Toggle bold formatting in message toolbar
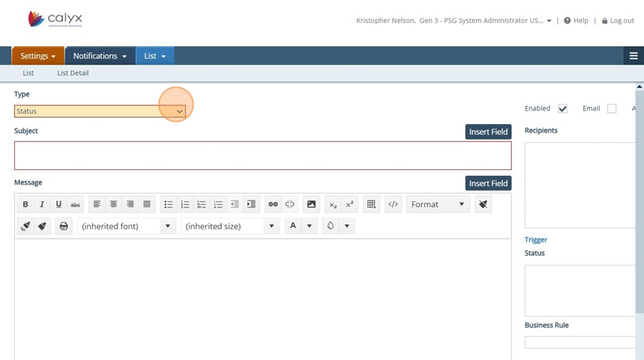Viewport: 644px width, 360px height. point(25,205)
